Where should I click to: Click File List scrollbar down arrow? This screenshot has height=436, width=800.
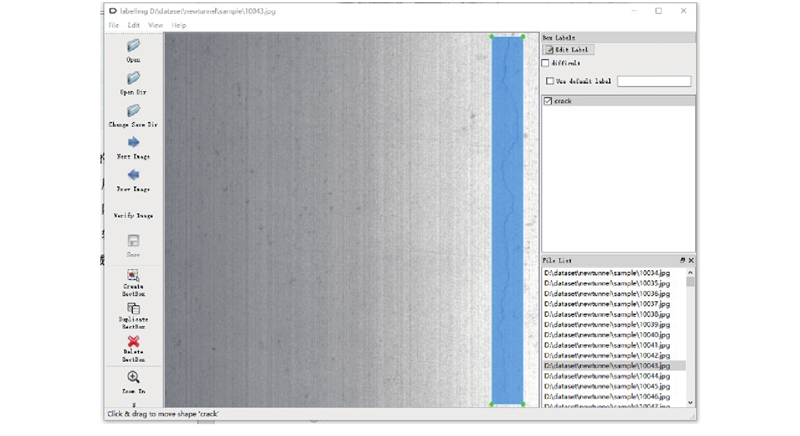(x=690, y=402)
